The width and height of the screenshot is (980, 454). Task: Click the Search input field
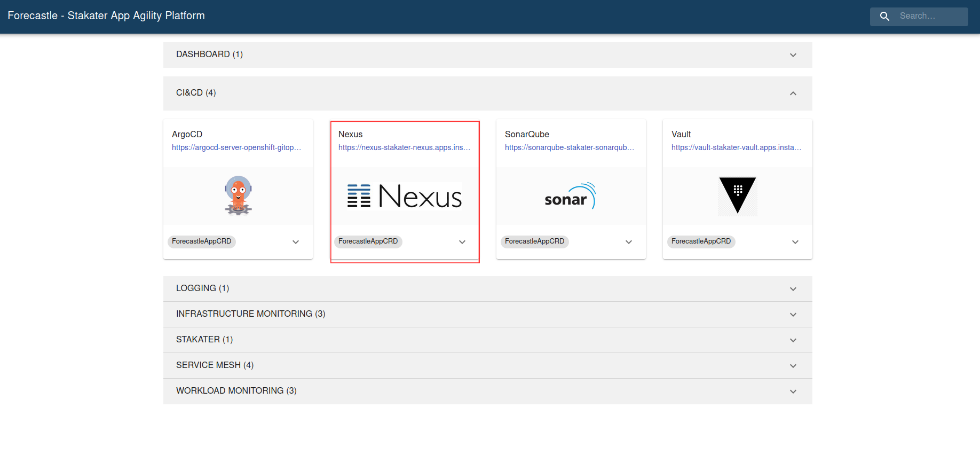coord(929,16)
